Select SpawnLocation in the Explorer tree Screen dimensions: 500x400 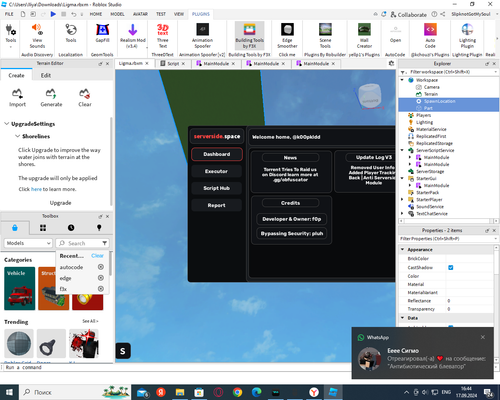click(440, 101)
